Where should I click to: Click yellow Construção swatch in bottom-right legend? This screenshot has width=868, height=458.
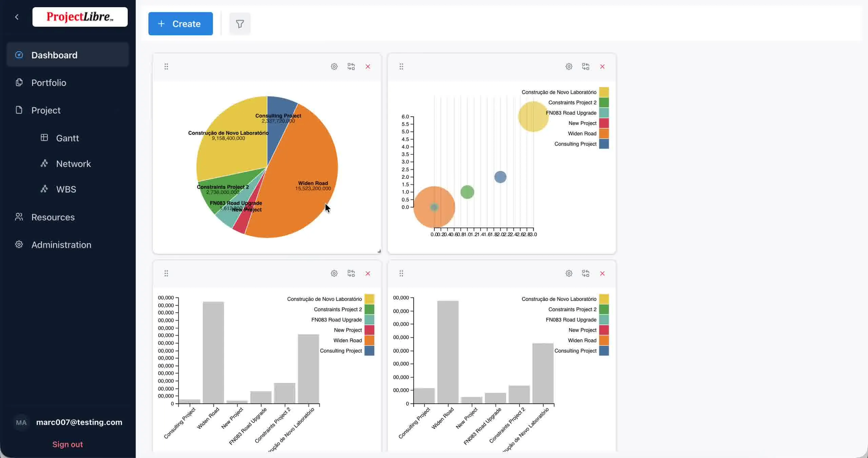tap(604, 299)
